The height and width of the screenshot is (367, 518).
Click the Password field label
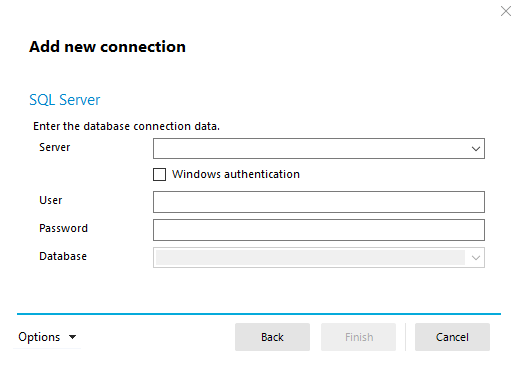point(63,228)
